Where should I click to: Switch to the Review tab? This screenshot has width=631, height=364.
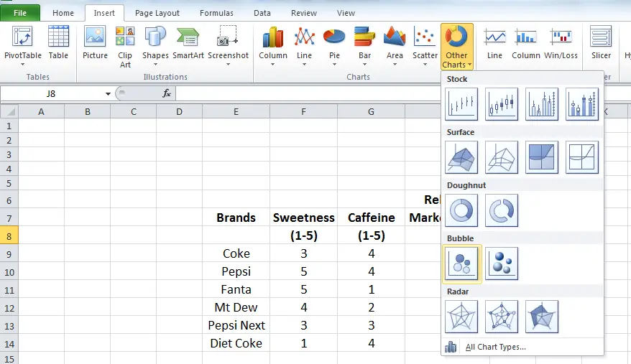[x=304, y=13]
